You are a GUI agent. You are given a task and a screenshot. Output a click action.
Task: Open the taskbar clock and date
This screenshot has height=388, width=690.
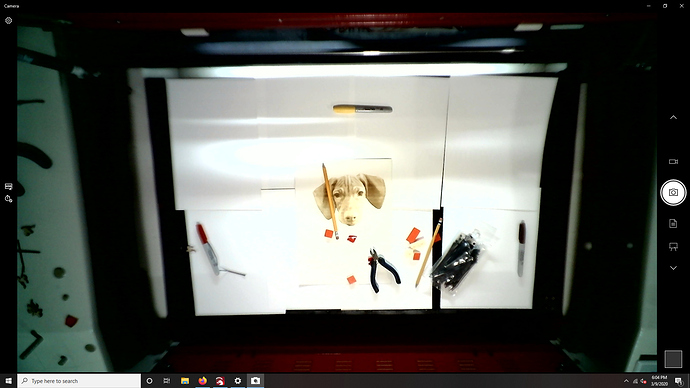[x=659, y=381]
